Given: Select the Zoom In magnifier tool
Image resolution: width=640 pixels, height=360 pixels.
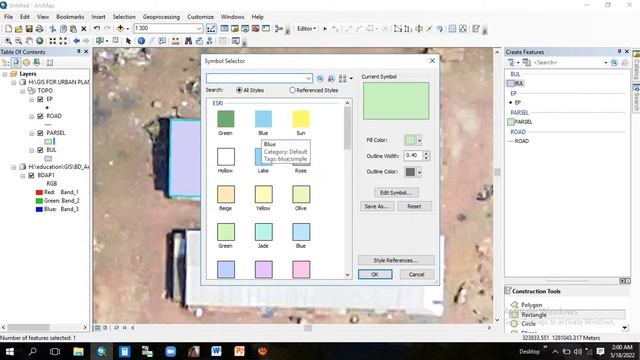Looking at the screenshot, I should [x=8, y=41].
